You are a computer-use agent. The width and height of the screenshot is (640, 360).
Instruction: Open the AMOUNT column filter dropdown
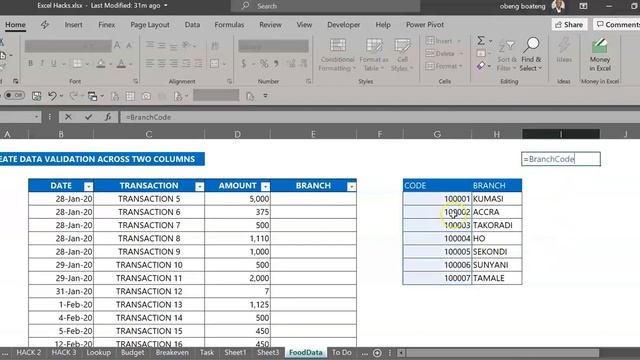[x=265, y=187]
